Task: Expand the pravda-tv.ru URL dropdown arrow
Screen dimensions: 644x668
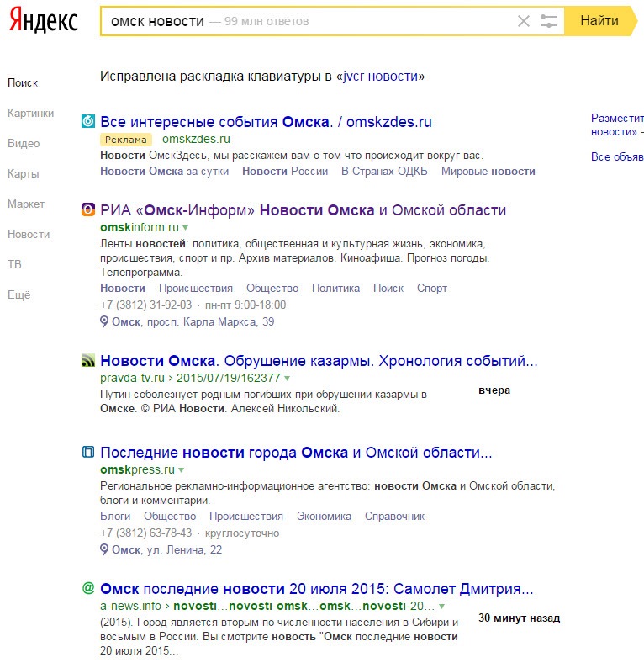Action: point(288,379)
